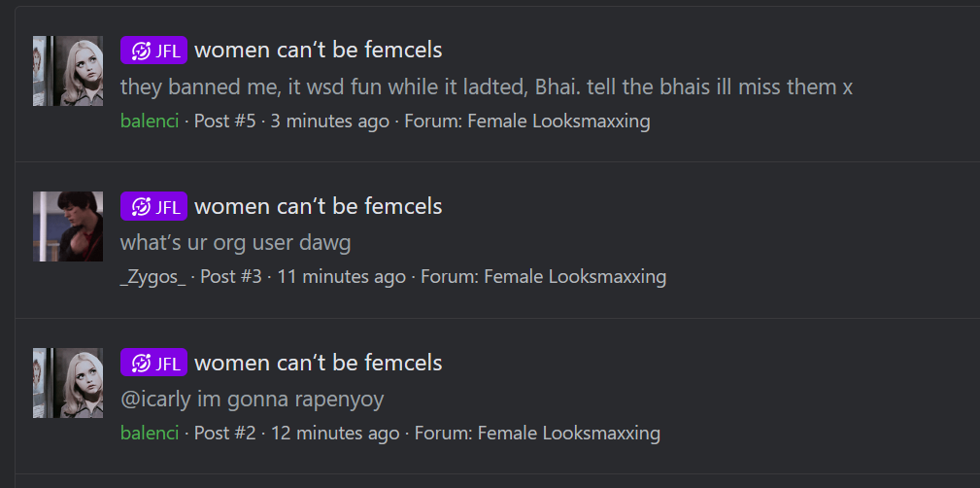The image size is (980, 488).
Task: Visit balenci profile from Post #5
Action: (x=150, y=121)
